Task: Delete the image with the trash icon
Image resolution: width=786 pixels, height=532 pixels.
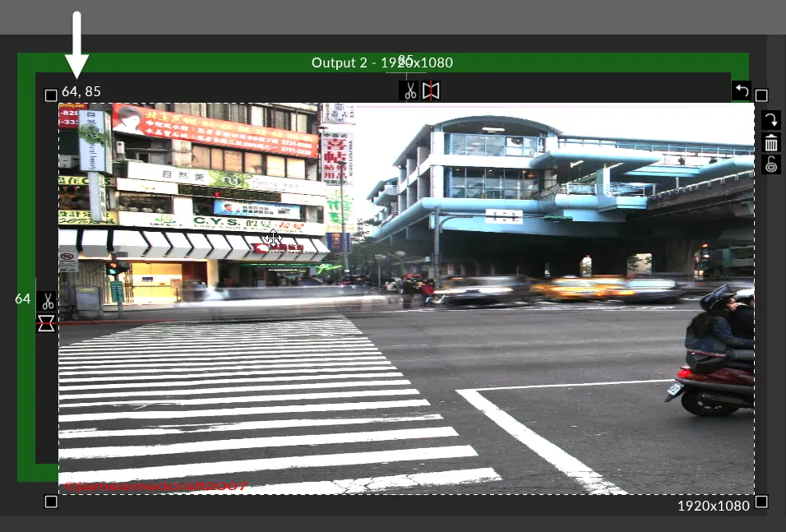Action: click(770, 143)
